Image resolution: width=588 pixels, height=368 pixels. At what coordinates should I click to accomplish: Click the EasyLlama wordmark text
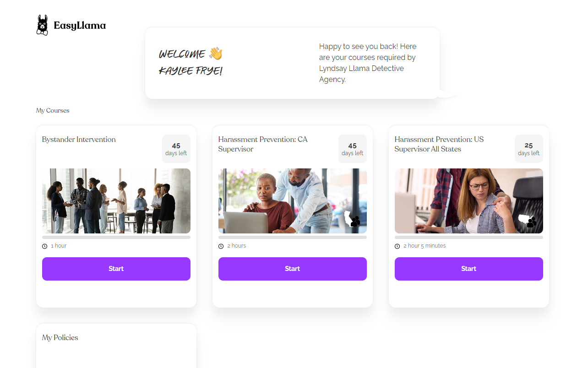coord(80,26)
